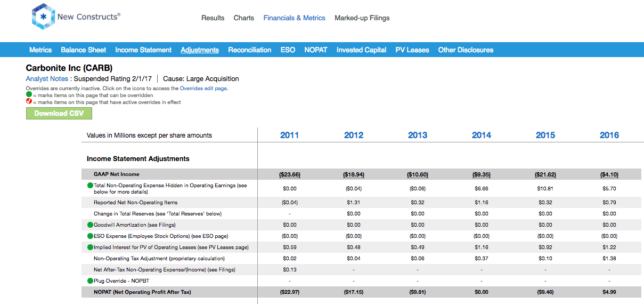Viewport: 644px width, 304px height.
Task: Click green override dot for Goodwill Amortization
Action: pyautogui.click(x=90, y=225)
